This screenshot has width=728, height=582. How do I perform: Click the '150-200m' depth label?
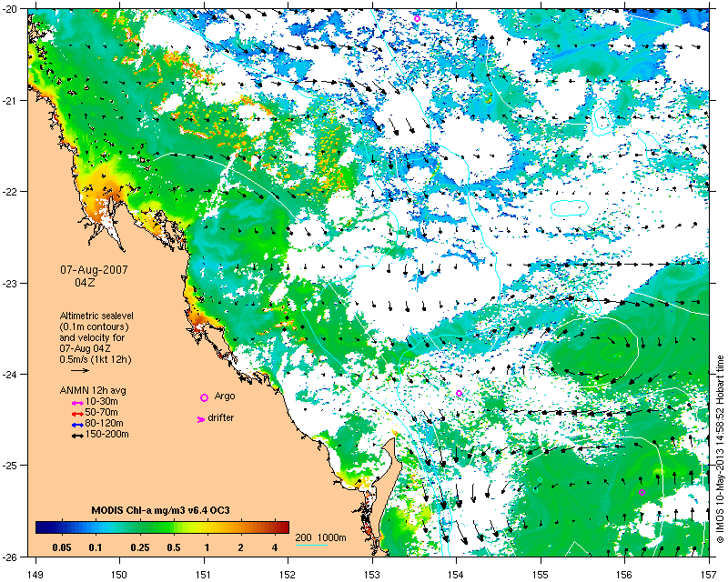(x=107, y=435)
